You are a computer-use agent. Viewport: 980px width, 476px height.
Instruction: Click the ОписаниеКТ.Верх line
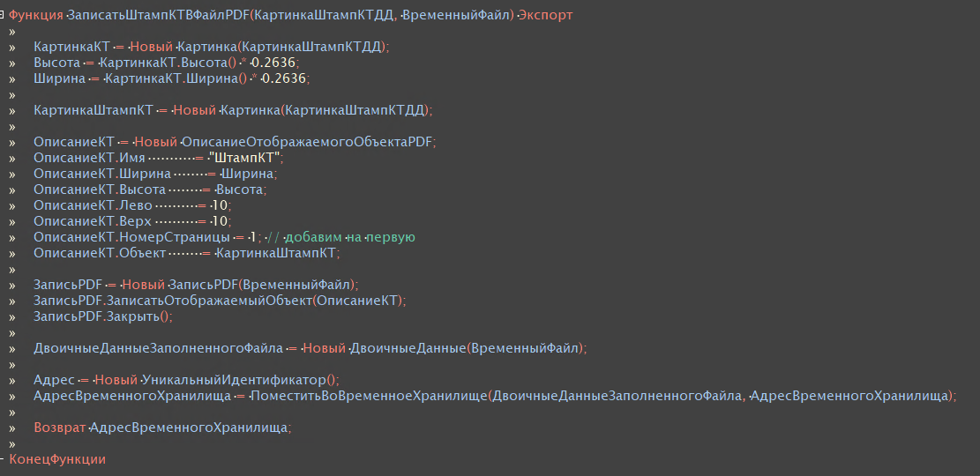133,221
